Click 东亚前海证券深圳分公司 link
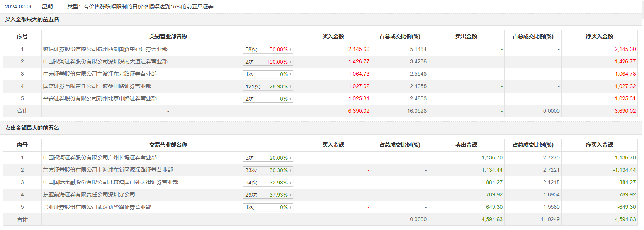644x230 pixels. (x=89, y=194)
